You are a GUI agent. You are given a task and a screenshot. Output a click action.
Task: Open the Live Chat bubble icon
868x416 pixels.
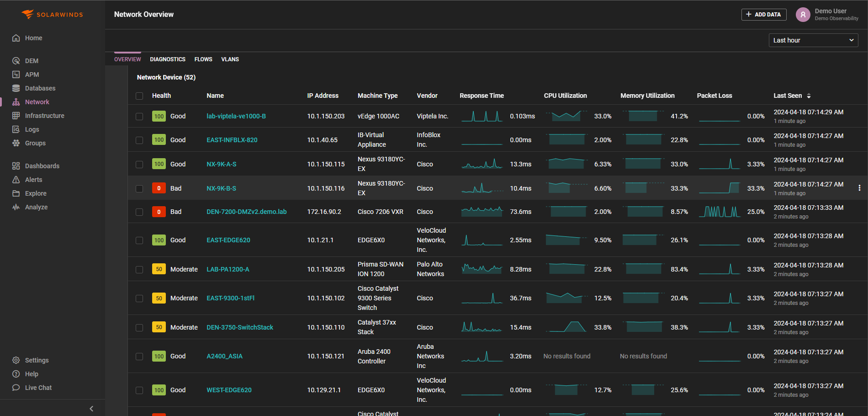click(16, 388)
